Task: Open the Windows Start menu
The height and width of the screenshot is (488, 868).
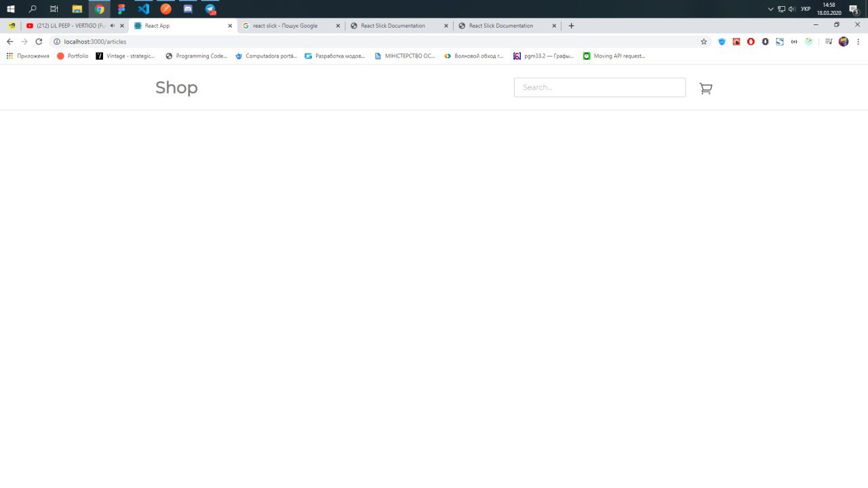Action: [x=11, y=9]
